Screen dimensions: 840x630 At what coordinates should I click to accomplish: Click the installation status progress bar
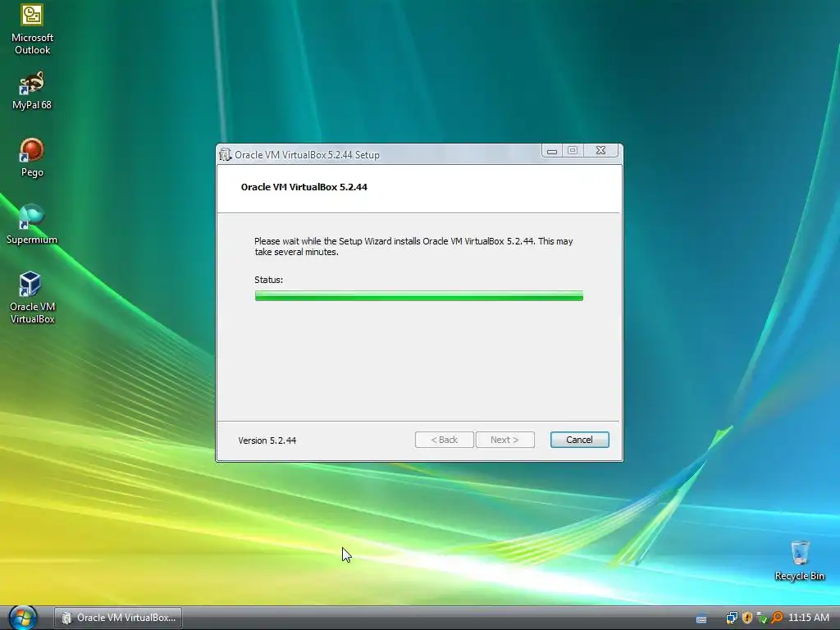(x=419, y=295)
